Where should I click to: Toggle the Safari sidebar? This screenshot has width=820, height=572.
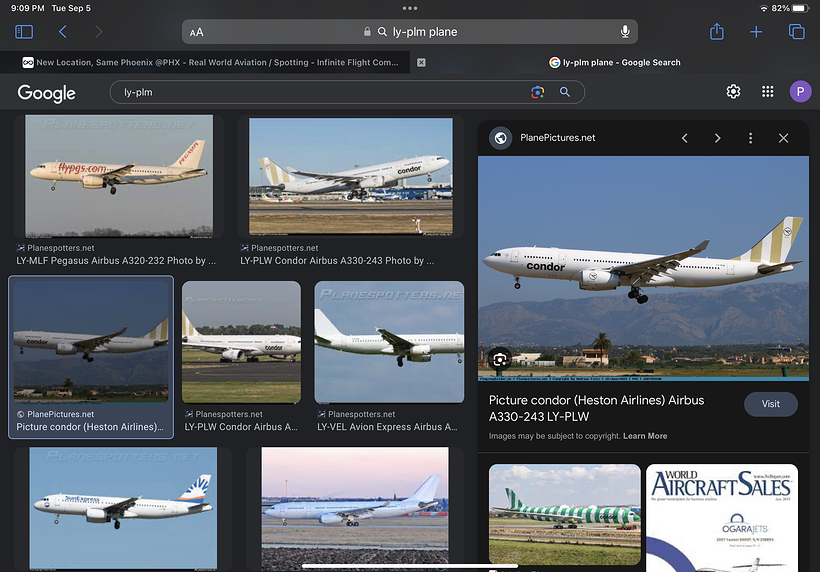(24, 32)
